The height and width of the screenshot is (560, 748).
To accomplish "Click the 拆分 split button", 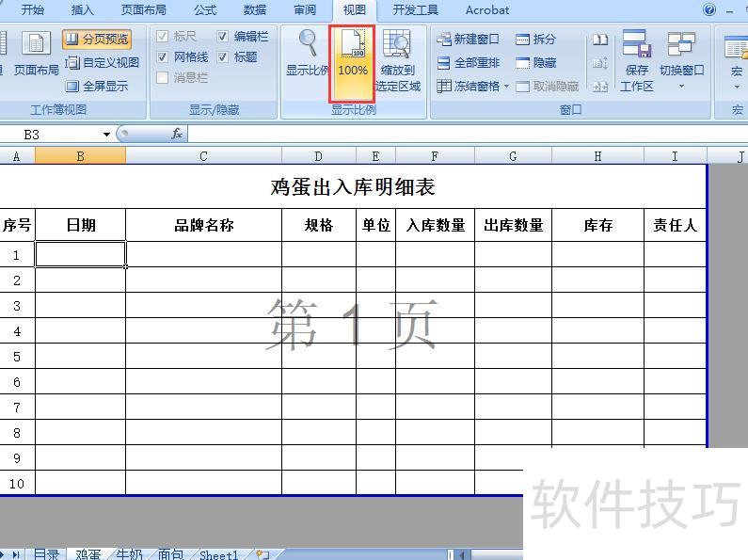I will (535, 40).
